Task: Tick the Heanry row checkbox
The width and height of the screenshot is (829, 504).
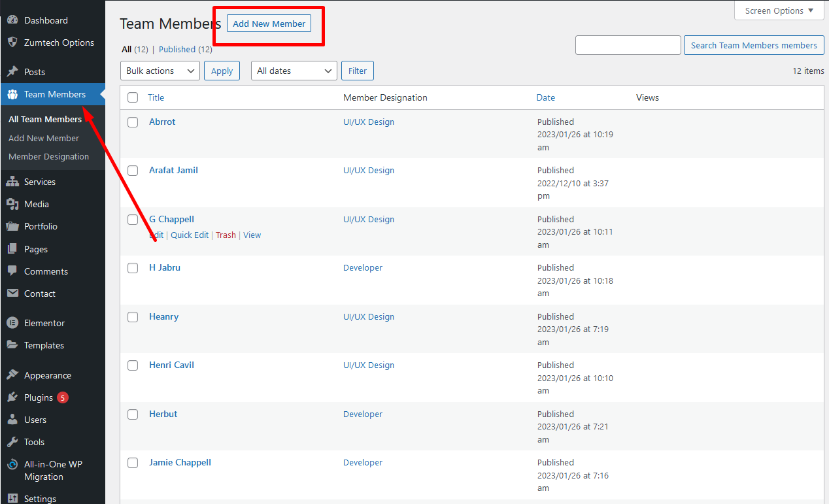Action: tap(133, 317)
